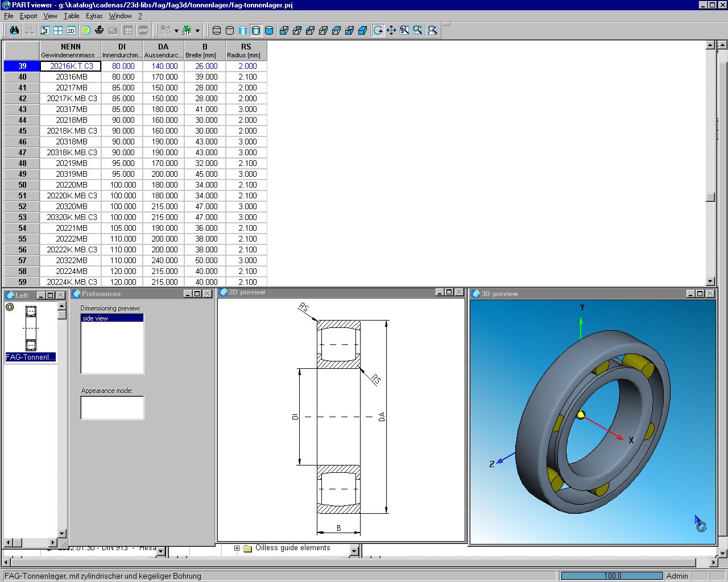
Task: Click the PARTviewer title bar app icon
Action: pos(6,5)
